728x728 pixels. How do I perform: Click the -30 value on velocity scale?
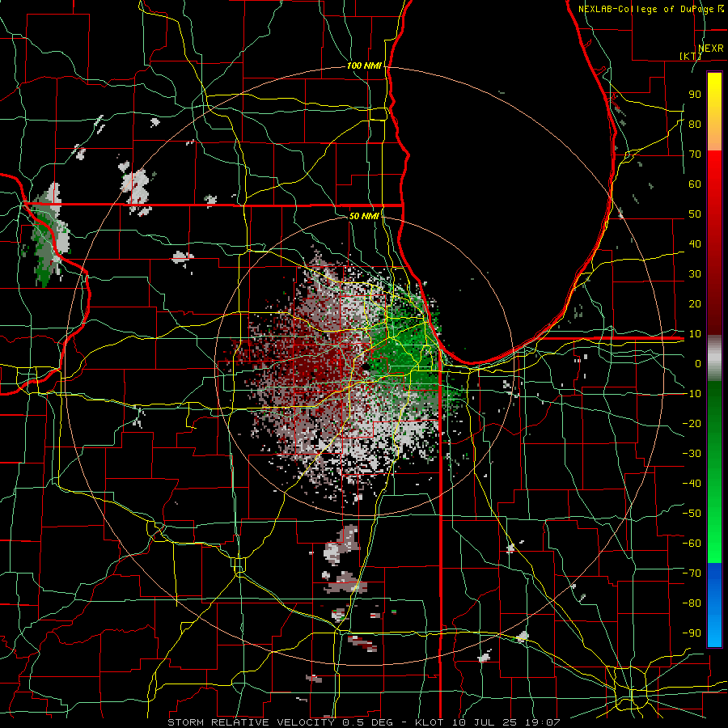692,453
